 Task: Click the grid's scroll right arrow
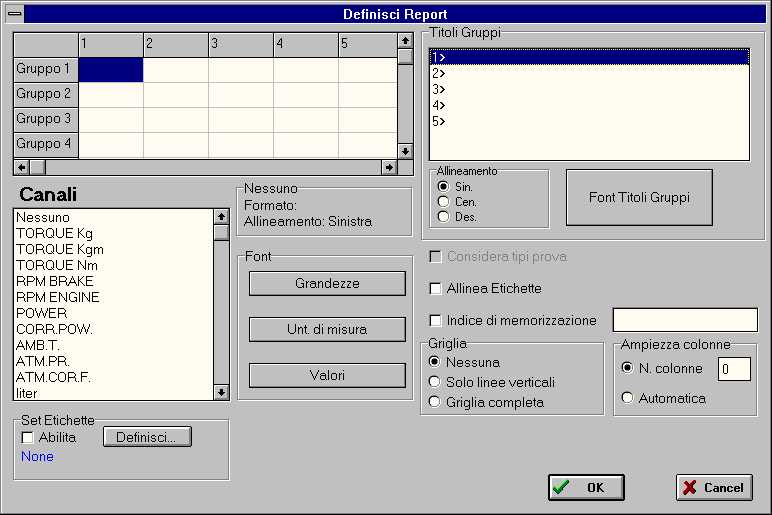tap(389, 167)
